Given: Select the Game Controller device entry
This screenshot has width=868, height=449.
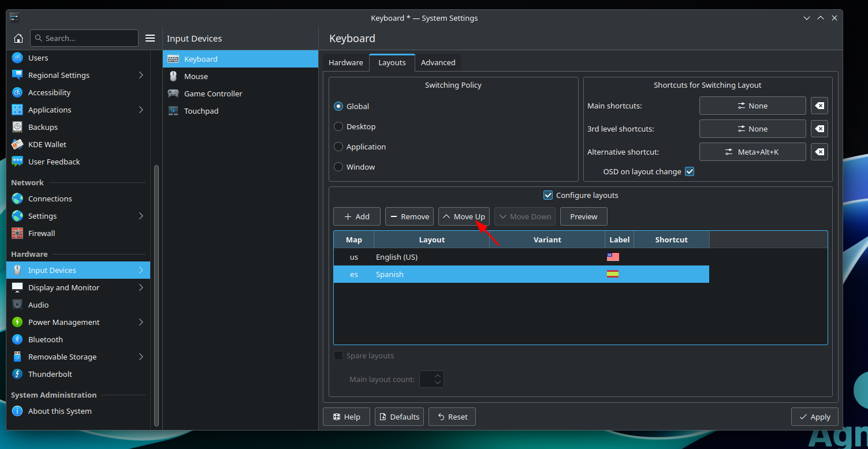Looking at the screenshot, I should click(x=213, y=93).
